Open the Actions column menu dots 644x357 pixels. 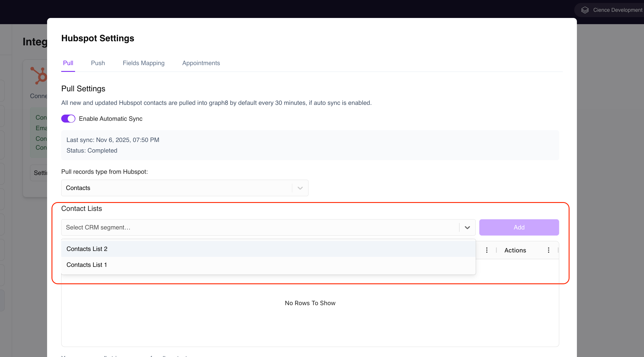(x=549, y=250)
